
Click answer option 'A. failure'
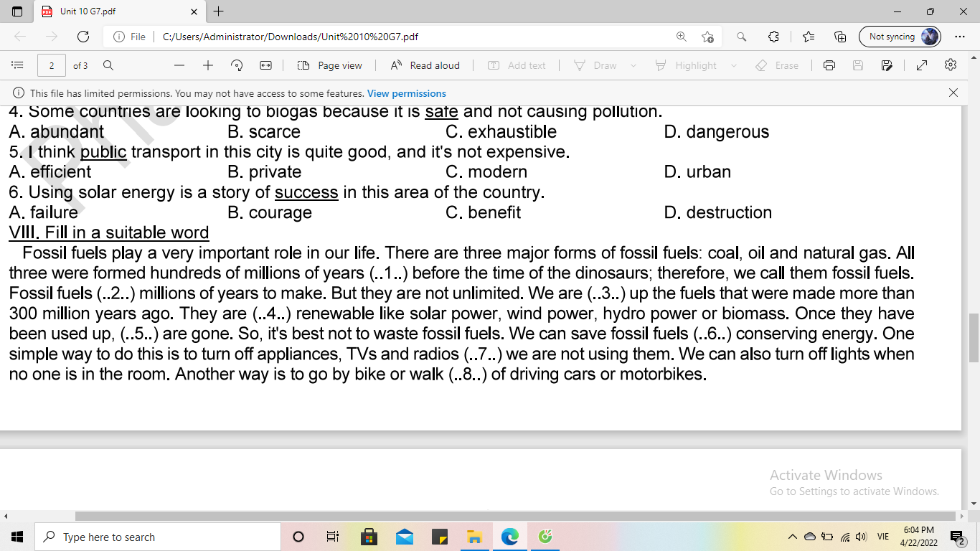click(43, 212)
